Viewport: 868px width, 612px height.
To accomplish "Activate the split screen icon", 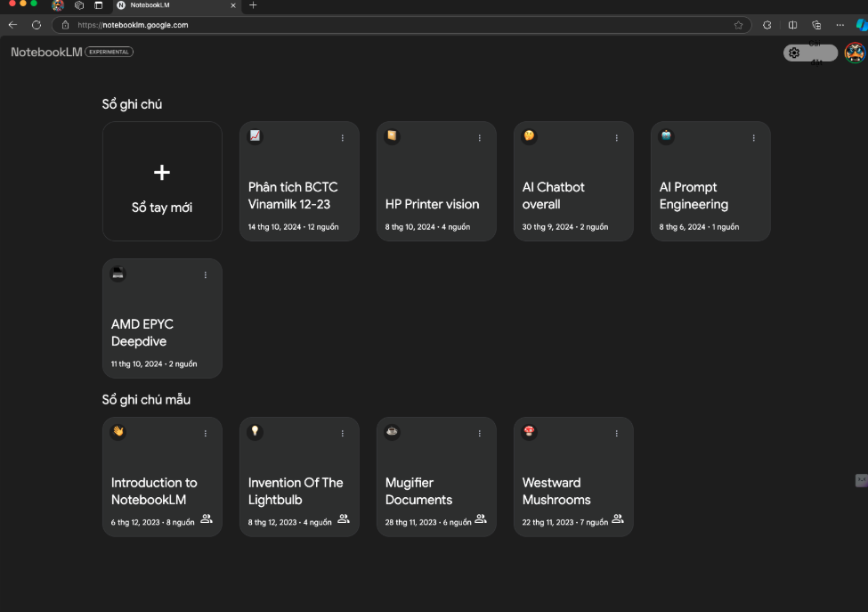I will (x=792, y=25).
